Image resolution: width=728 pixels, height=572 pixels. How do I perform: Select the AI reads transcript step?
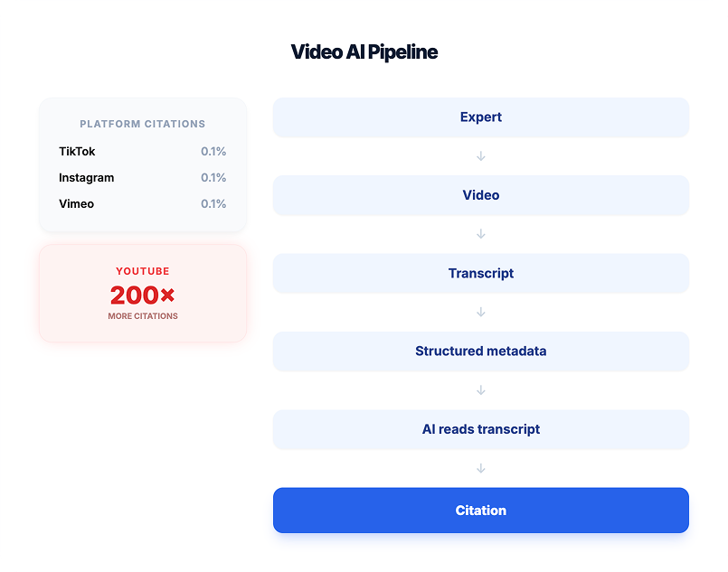[480, 429]
